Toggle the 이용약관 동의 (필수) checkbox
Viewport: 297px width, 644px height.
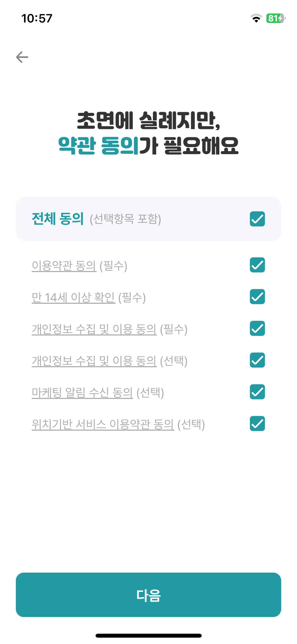[257, 265]
